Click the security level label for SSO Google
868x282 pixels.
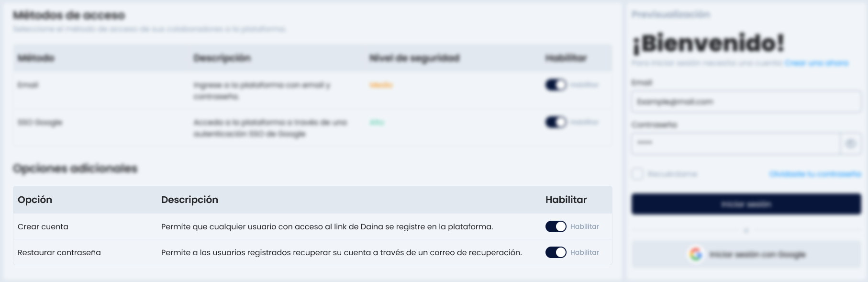pyautogui.click(x=376, y=123)
